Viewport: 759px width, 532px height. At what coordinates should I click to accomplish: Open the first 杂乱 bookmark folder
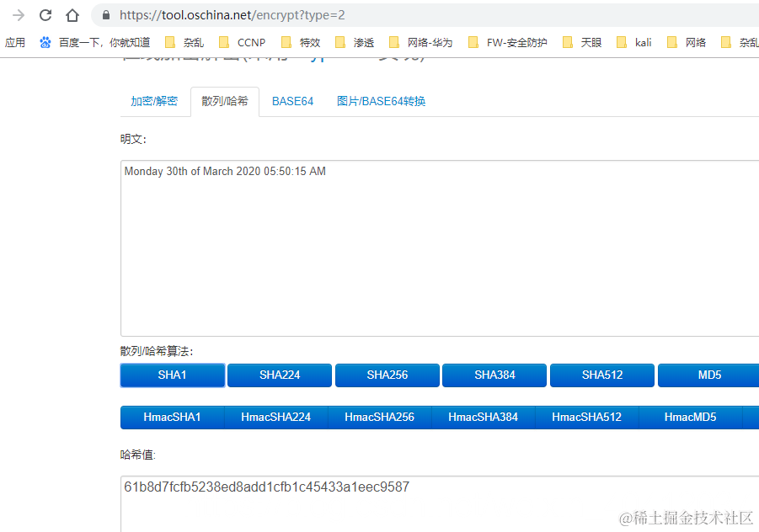pyautogui.click(x=184, y=43)
